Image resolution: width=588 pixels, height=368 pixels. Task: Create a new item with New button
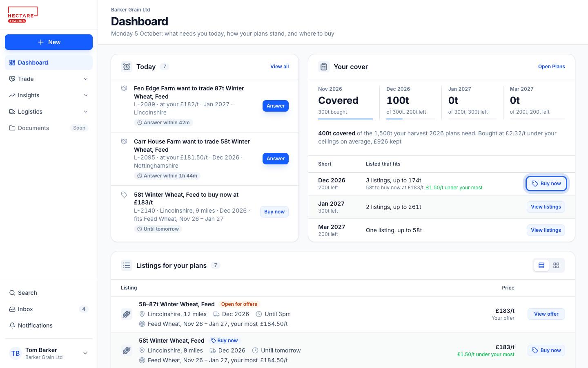click(49, 42)
